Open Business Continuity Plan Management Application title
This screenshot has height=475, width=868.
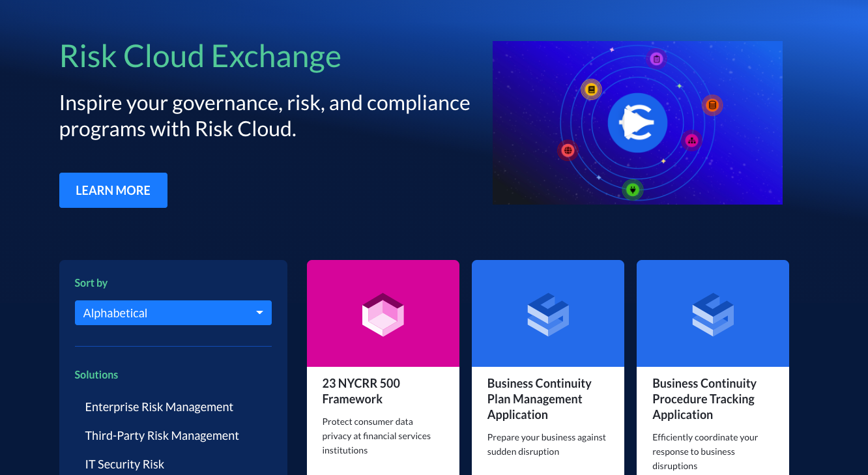point(540,399)
